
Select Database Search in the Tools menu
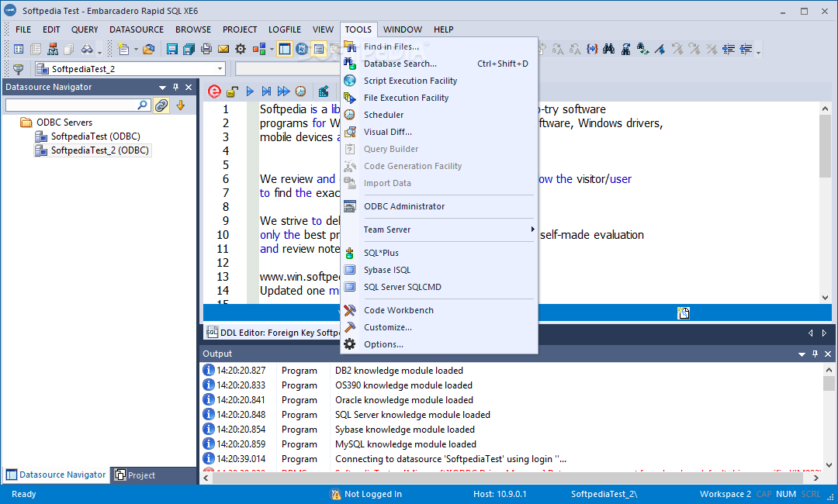[x=438, y=64]
